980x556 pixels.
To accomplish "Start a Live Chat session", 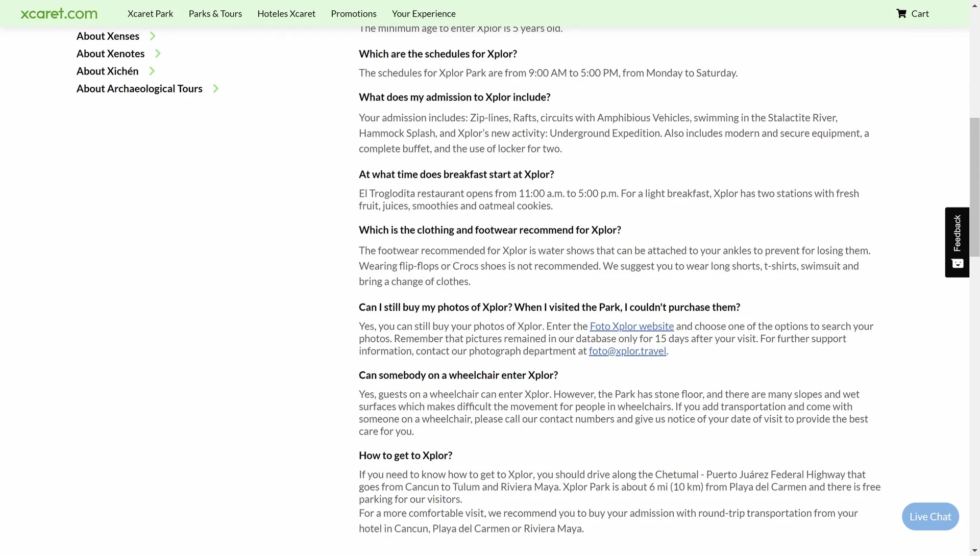I will point(930,517).
